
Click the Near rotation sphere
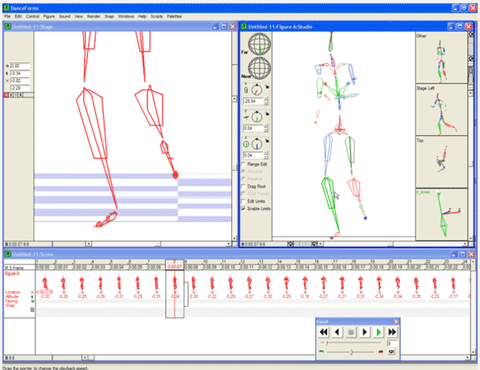260,68
